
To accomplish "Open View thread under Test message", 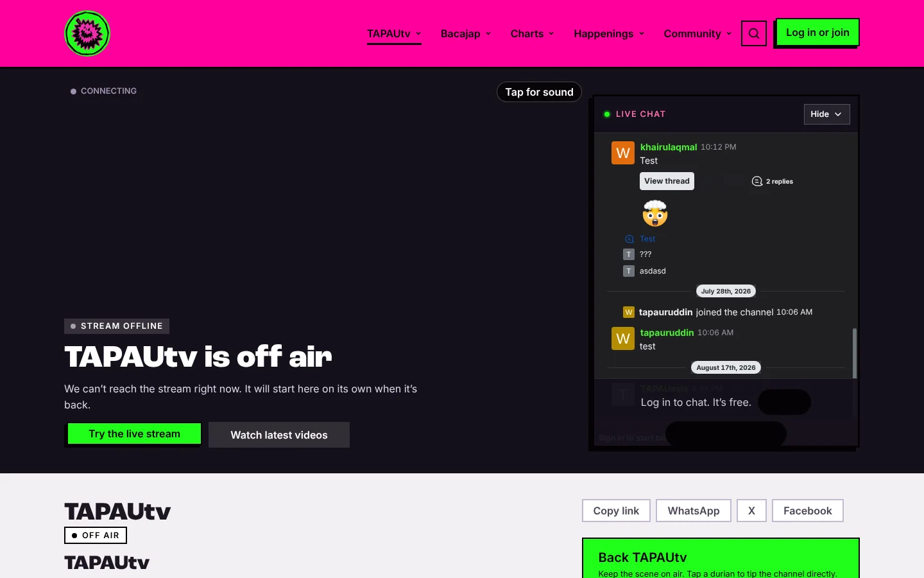I will [667, 181].
